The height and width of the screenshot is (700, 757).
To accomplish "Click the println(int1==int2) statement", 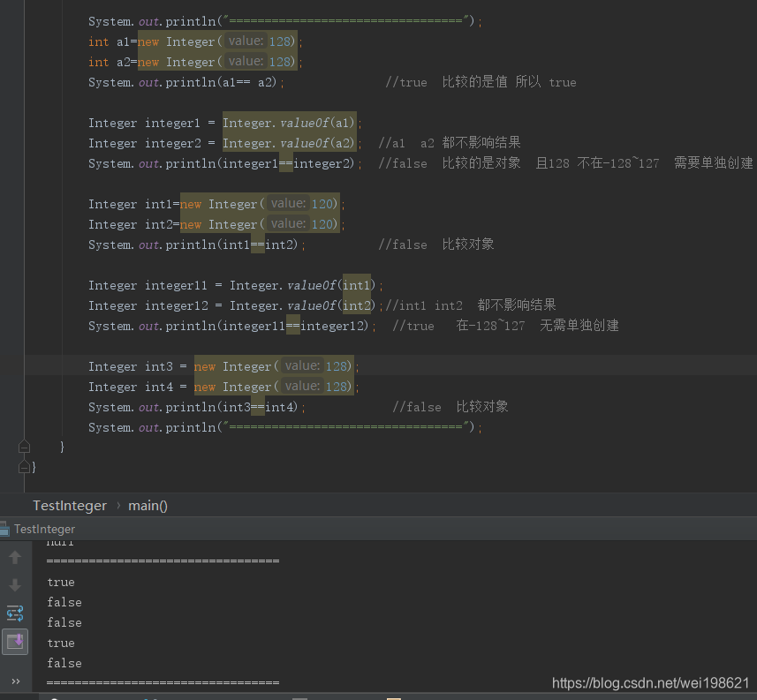I will [x=196, y=245].
